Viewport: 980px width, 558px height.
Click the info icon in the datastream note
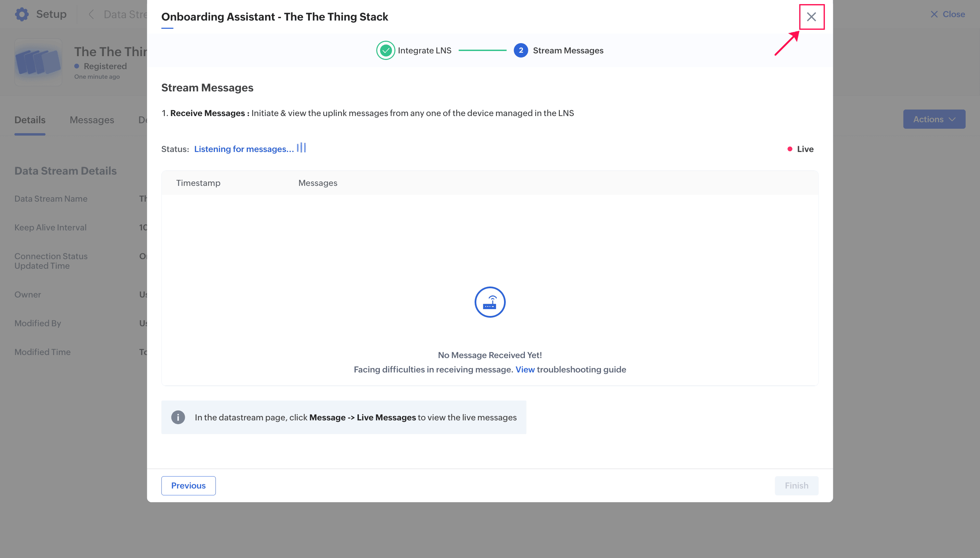(x=178, y=417)
